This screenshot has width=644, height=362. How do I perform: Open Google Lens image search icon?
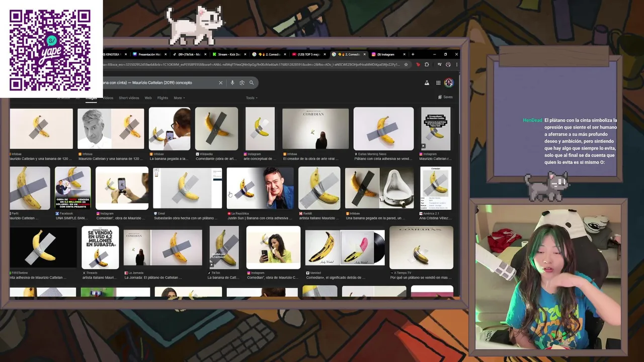(x=242, y=82)
